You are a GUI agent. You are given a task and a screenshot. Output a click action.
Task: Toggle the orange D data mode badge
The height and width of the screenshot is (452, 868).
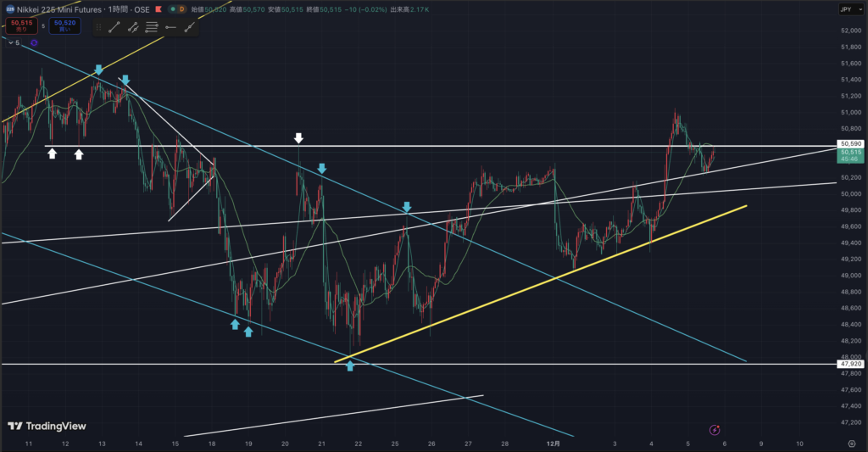tap(181, 8)
